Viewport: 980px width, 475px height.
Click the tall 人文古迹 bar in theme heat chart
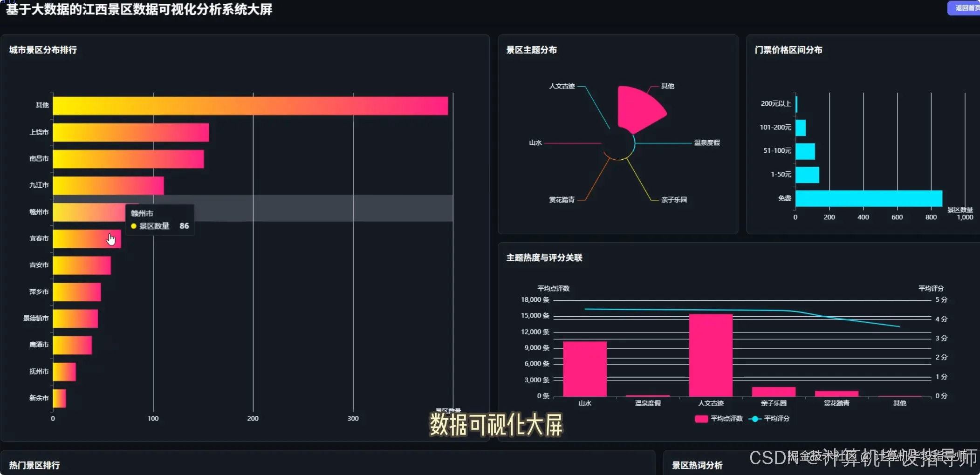pos(711,354)
